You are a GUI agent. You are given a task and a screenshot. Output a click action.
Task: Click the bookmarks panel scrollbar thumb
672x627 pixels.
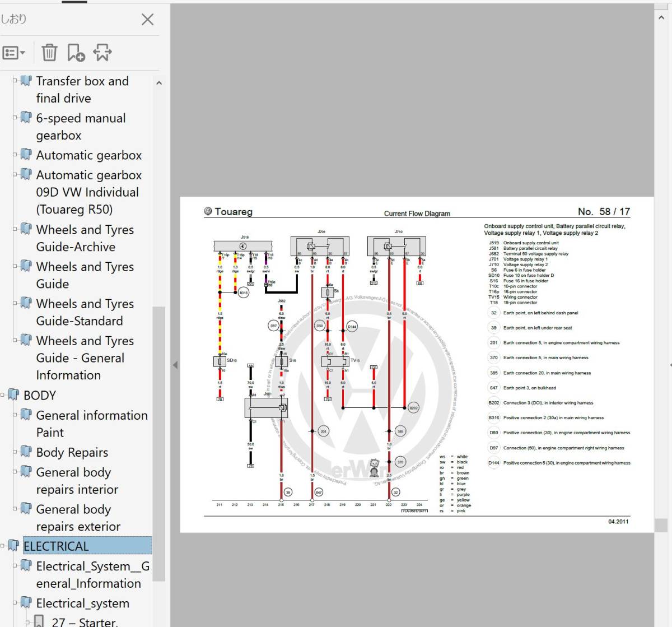[158, 443]
